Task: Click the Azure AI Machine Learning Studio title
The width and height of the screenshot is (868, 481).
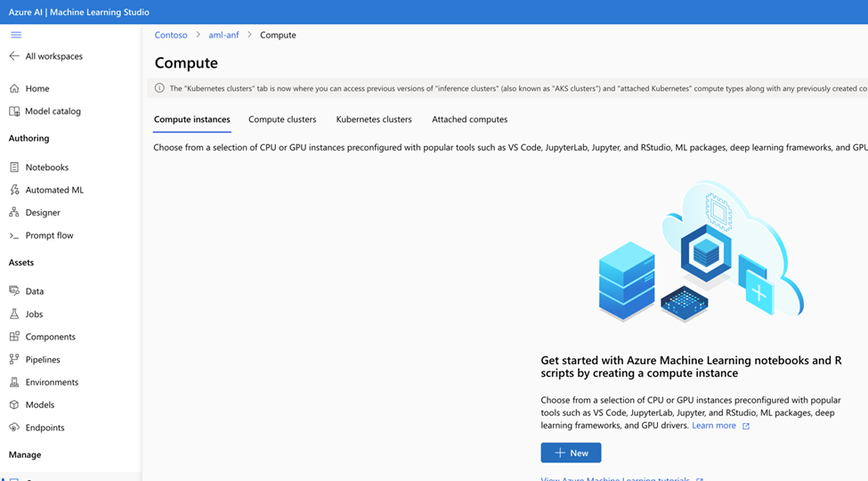Action: 78,12
